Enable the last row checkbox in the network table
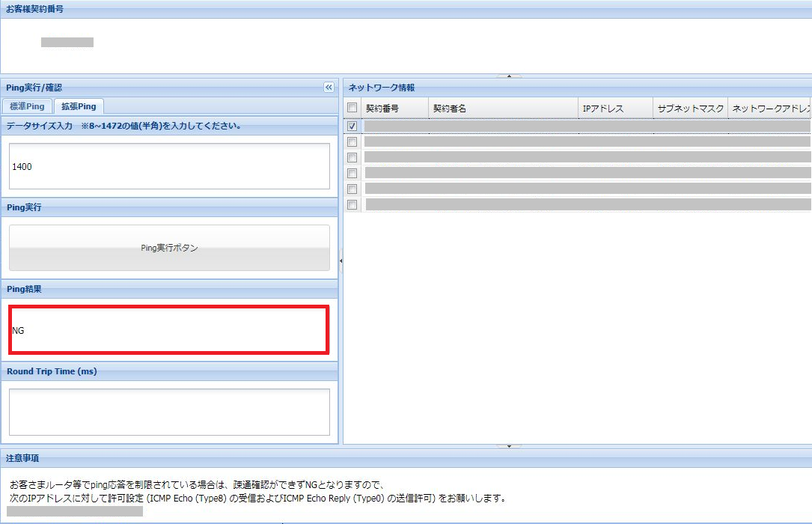This screenshot has width=812, height=524. [352, 204]
